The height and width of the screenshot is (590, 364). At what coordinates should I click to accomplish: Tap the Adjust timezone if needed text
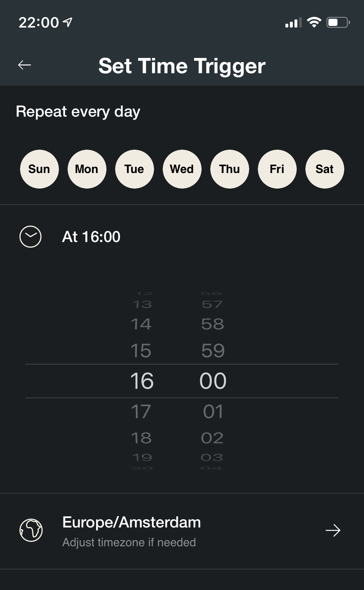[x=129, y=542]
